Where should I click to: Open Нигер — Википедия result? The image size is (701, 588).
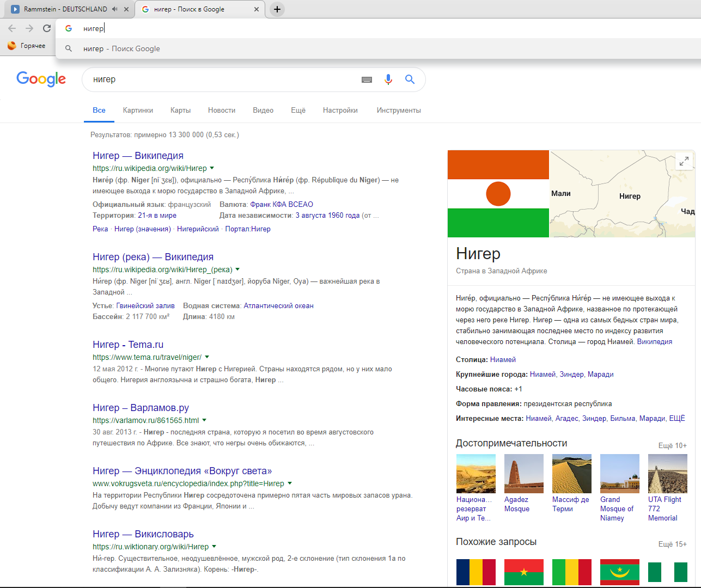(138, 156)
